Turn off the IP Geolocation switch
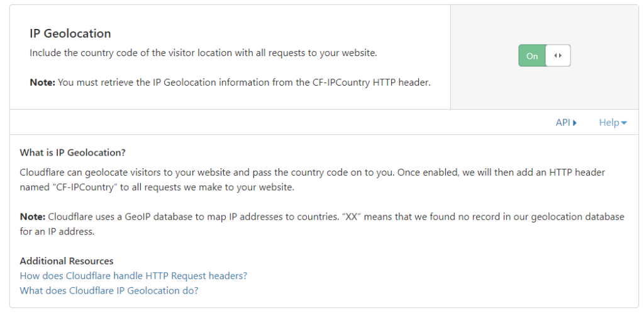This screenshot has height=313, width=644. [x=544, y=55]
